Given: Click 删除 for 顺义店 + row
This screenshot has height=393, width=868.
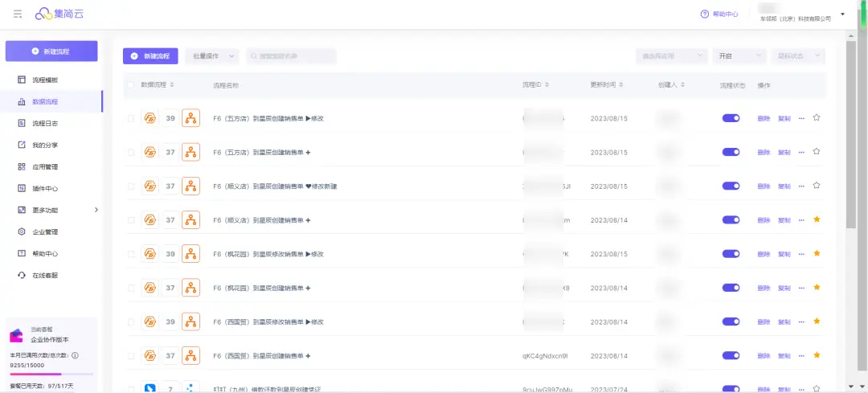Looking at the screenshot, I should tap(764, 220).
